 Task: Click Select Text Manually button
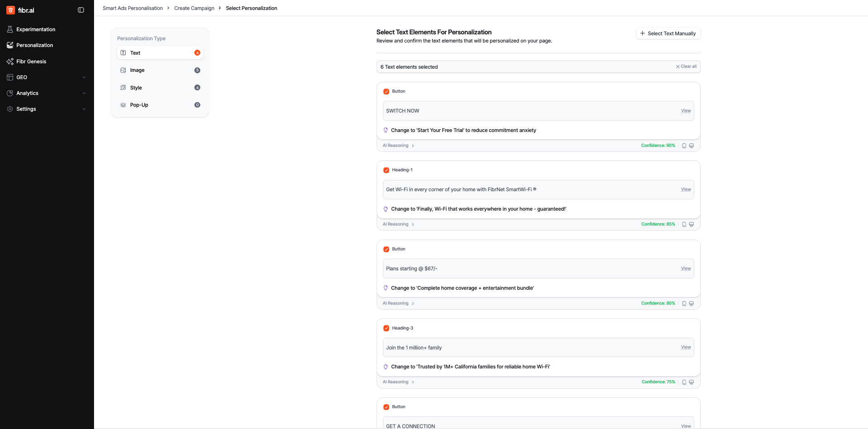click(668, 33)
